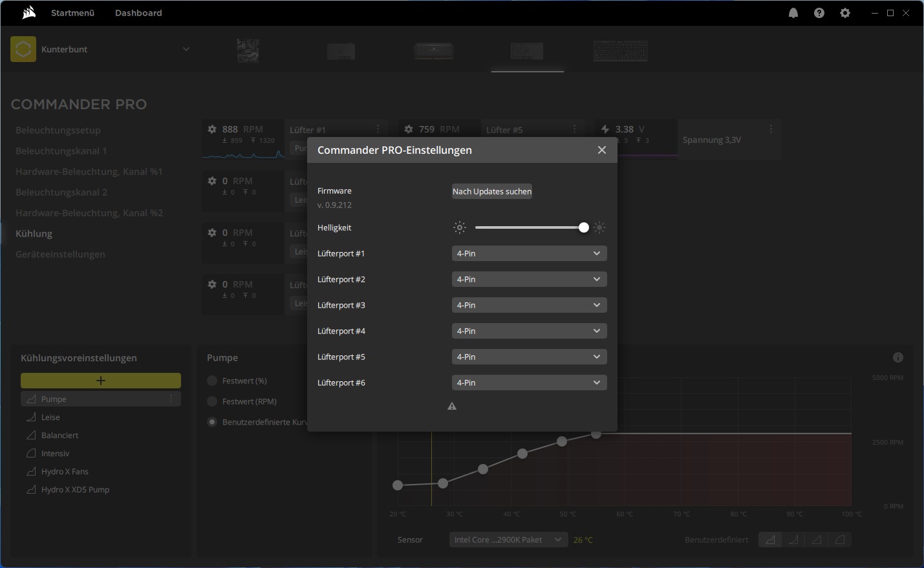
Task: Click the fan gear icon beside 759 RPM
Action: click(409, 129)
